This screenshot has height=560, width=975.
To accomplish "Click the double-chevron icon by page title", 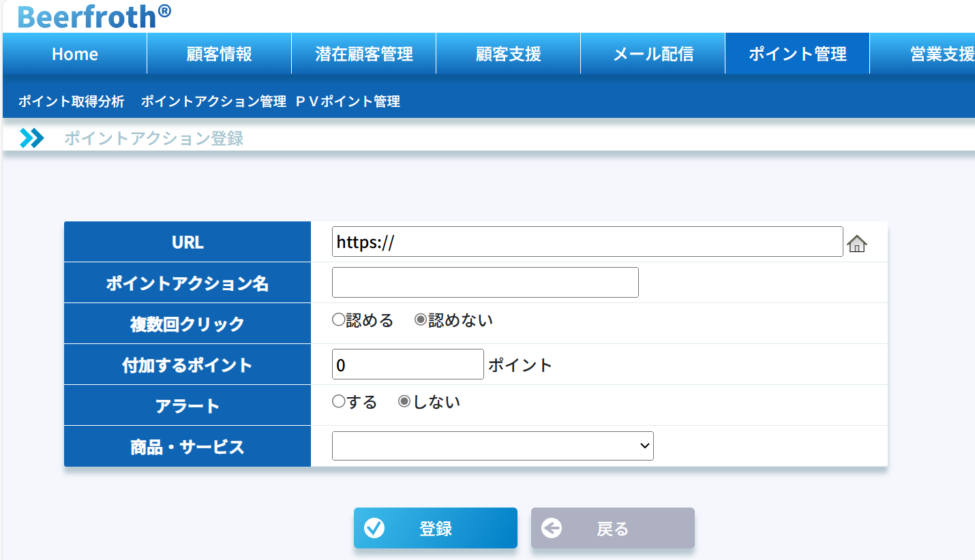I will click(31, 138).
